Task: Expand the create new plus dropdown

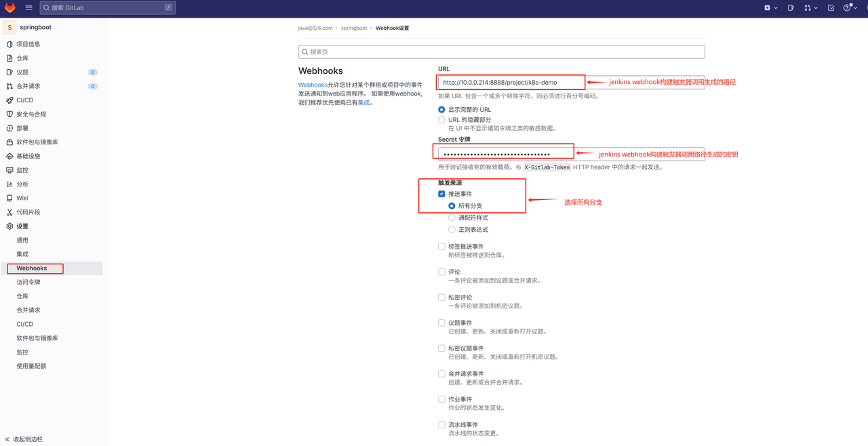Action: coord(770,8)
